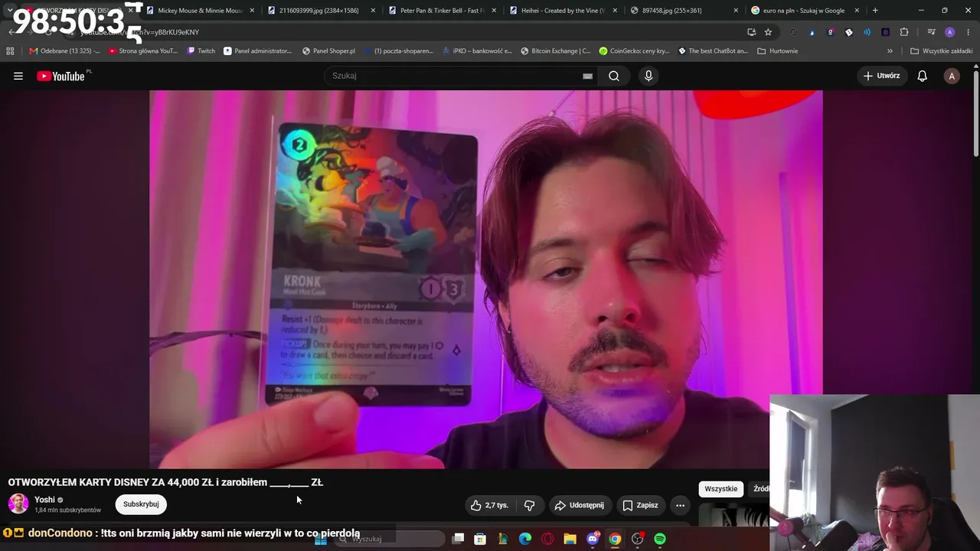Open the Chrome profile avatar

click(950, 32)
